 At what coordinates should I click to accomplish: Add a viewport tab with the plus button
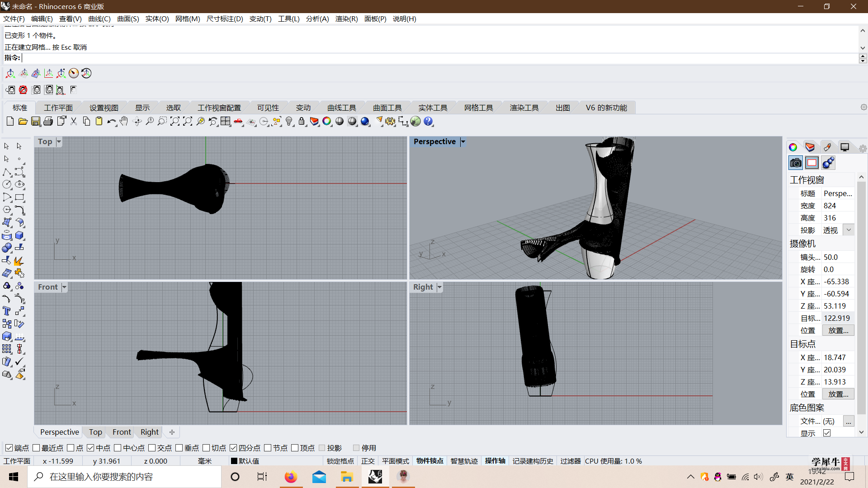pos(172,432)
